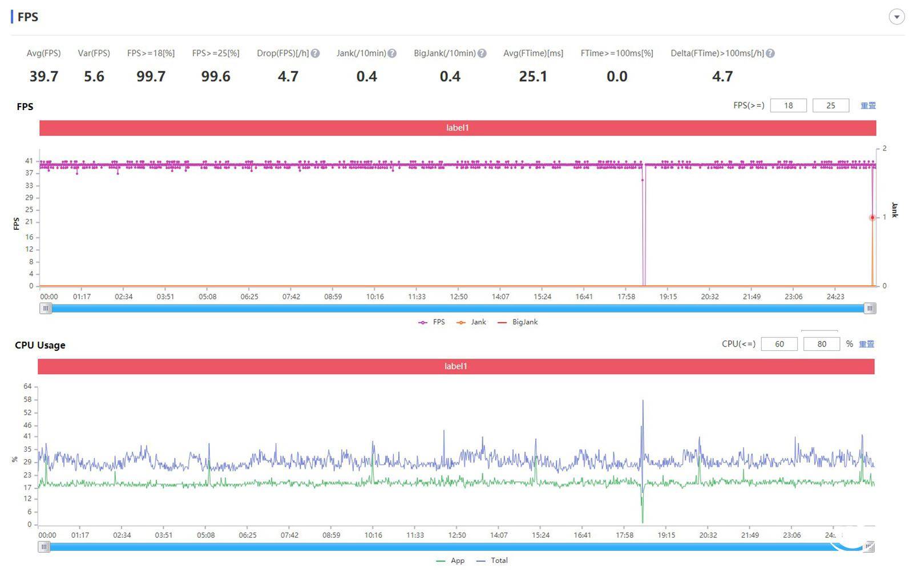The width and height of the screenshot is (913, 588).
Task: Click the FTime>=100ms[%] value 0.0
Action: click(x=617, y=76)
